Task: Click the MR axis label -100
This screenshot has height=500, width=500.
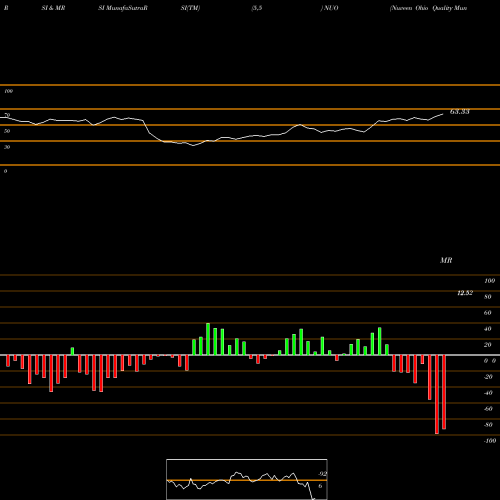Action: (490, 441)
